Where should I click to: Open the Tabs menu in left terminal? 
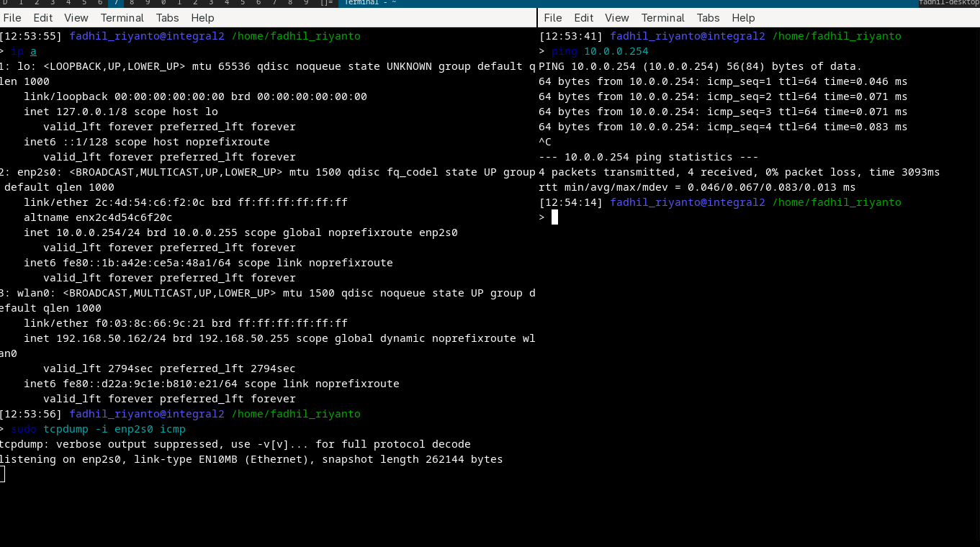tap(167, 17)
